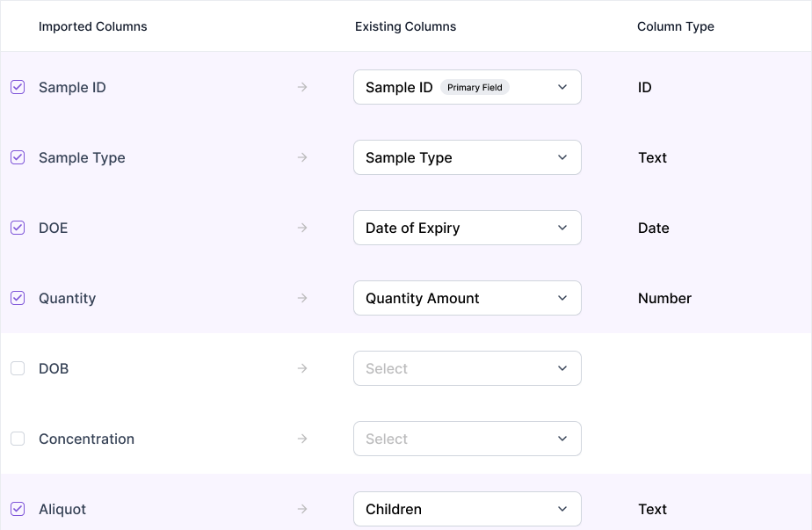Disable the Quantity column checkbox
The height and width of the screenshot is (530, 812).
18,298
